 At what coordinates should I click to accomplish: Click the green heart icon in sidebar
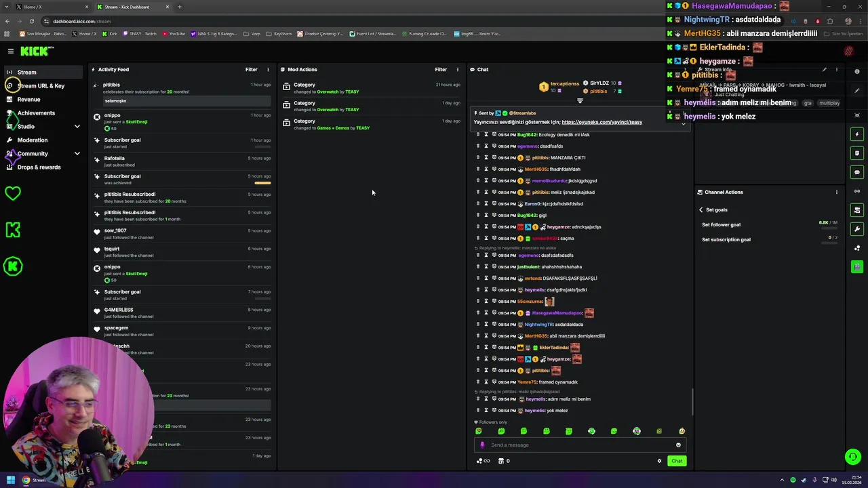(x=12, y=194)
